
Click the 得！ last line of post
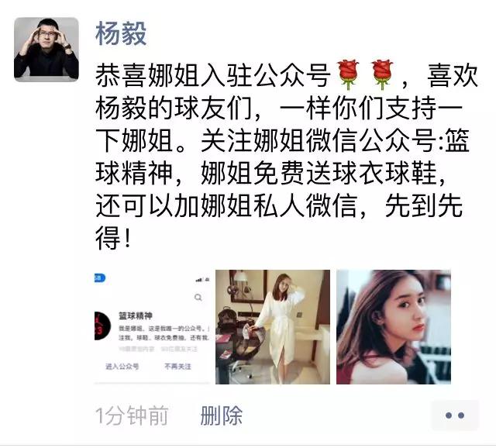[x=113, y=238]
